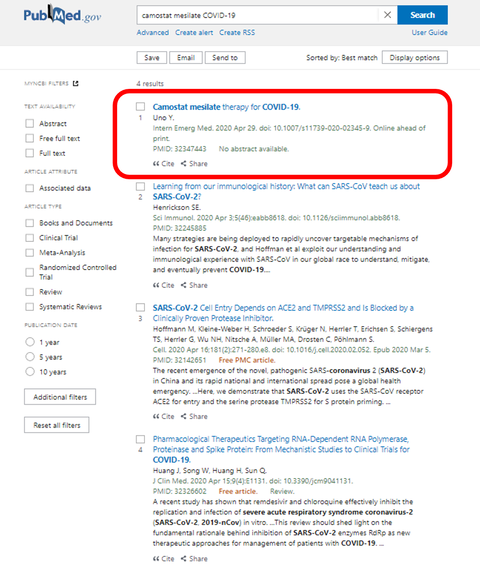Screen dimensions: 480x572
Task: Open Additional filters
Action: pos(60,397)
